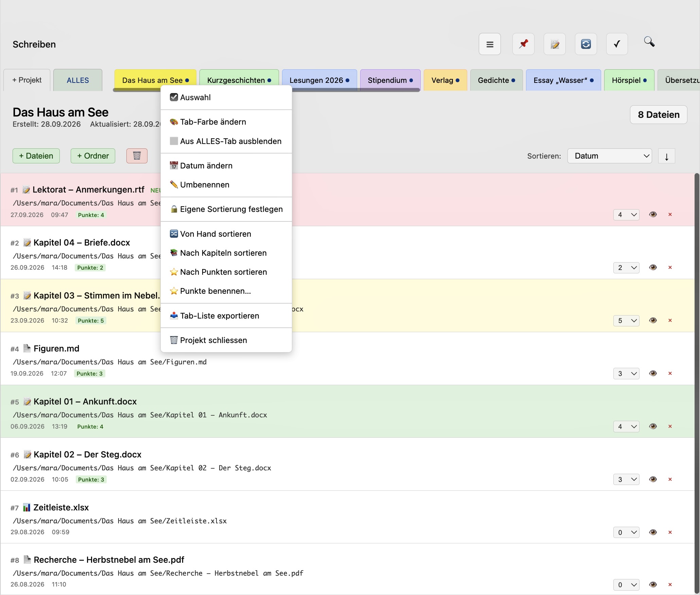
Task: Remove Kapitel 02 – Der Steg.docx with red x
Action: (x=670, y=479)
